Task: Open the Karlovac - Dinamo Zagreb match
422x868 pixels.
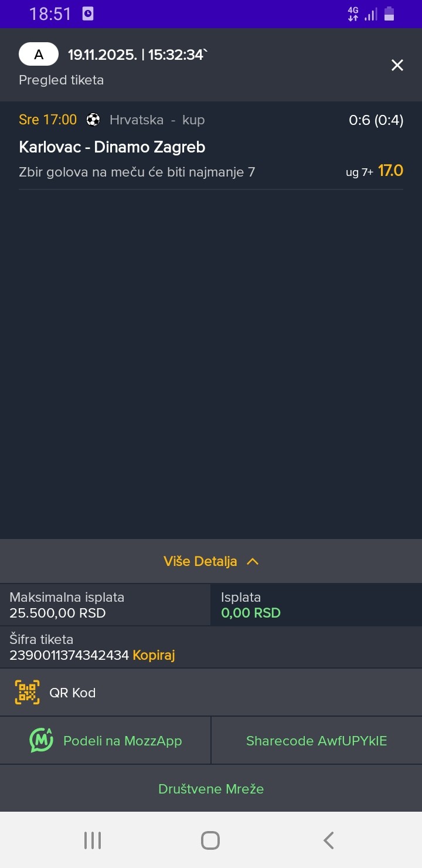Action: click(x=112, y=147)
